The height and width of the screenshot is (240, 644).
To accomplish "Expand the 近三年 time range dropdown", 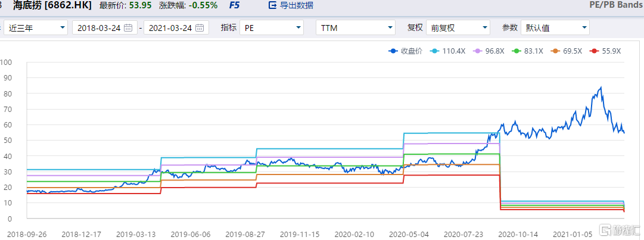I will [36, 27].
